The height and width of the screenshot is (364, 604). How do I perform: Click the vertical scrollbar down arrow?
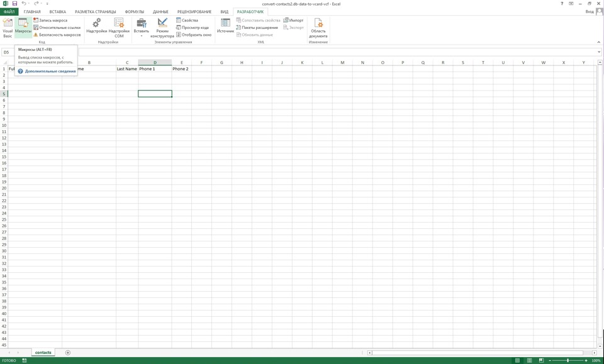click(600, 346)
